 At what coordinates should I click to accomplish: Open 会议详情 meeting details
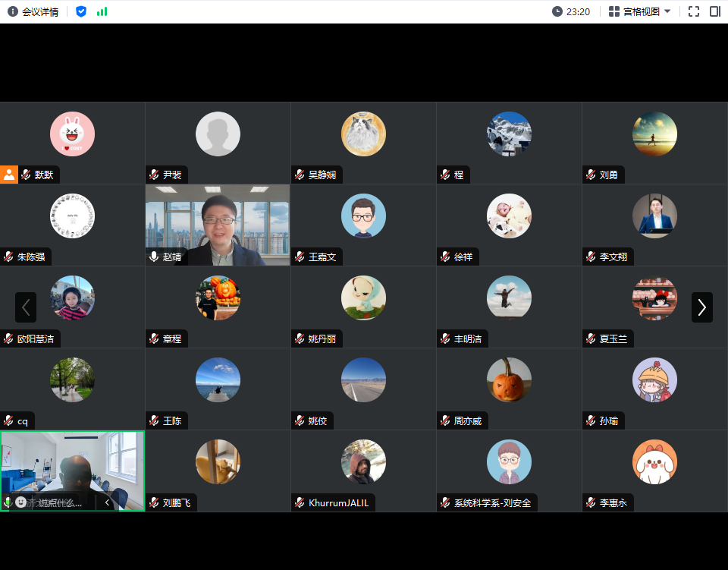(x=33, y=11)
